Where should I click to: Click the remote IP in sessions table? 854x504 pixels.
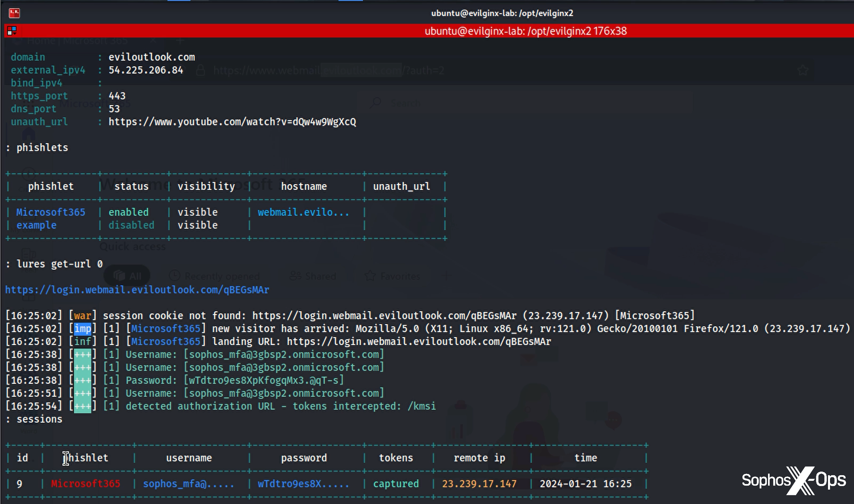[479, 484]
